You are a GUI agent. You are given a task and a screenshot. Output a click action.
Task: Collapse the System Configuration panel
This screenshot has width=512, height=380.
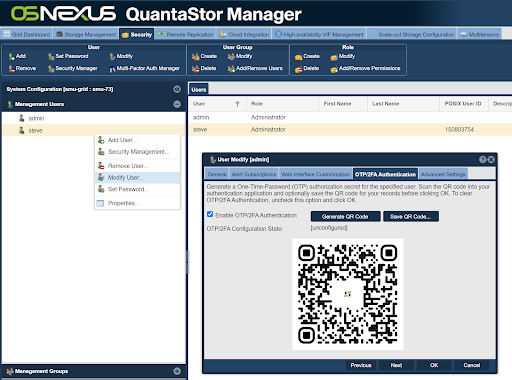[x=177, y=89]
